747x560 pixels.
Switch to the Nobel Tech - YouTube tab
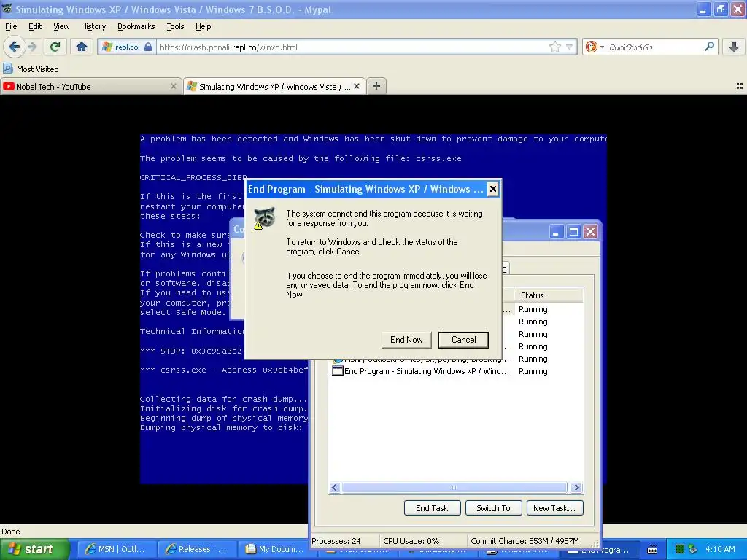[x=90, y=86]
